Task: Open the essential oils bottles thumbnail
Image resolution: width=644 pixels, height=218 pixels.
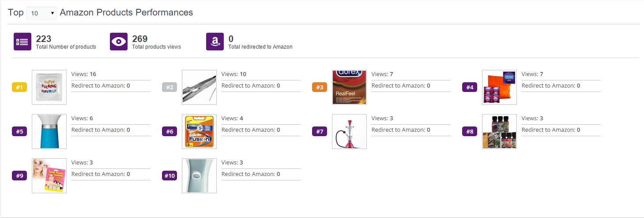Action: click(x=499, y=131)
